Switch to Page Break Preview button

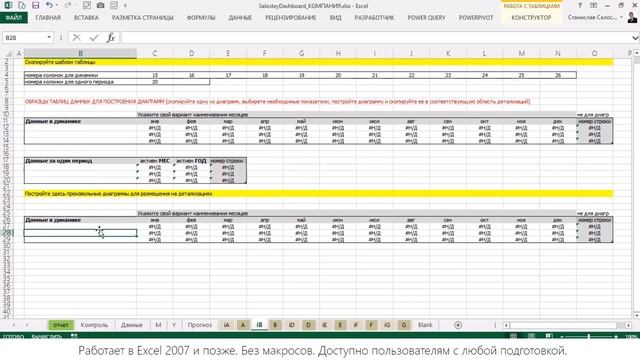[x=549, y=336]
